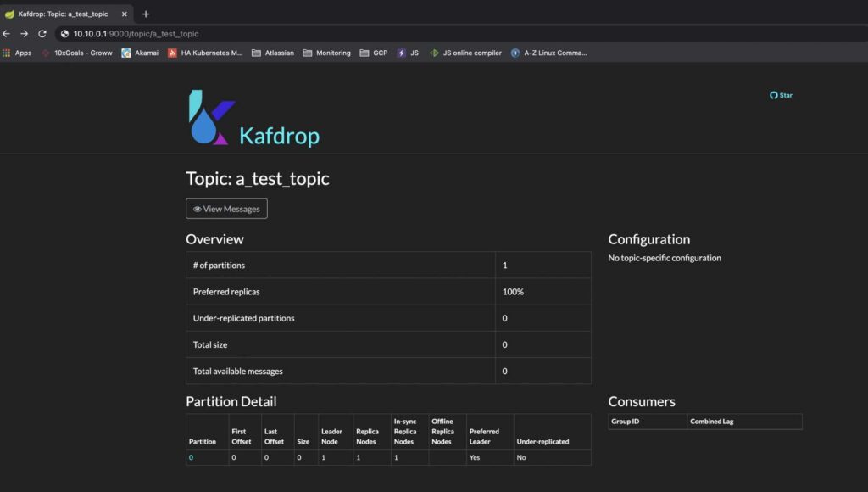
Task: Expand the Monitoring bookmark folder
Action: pos(326,53)
